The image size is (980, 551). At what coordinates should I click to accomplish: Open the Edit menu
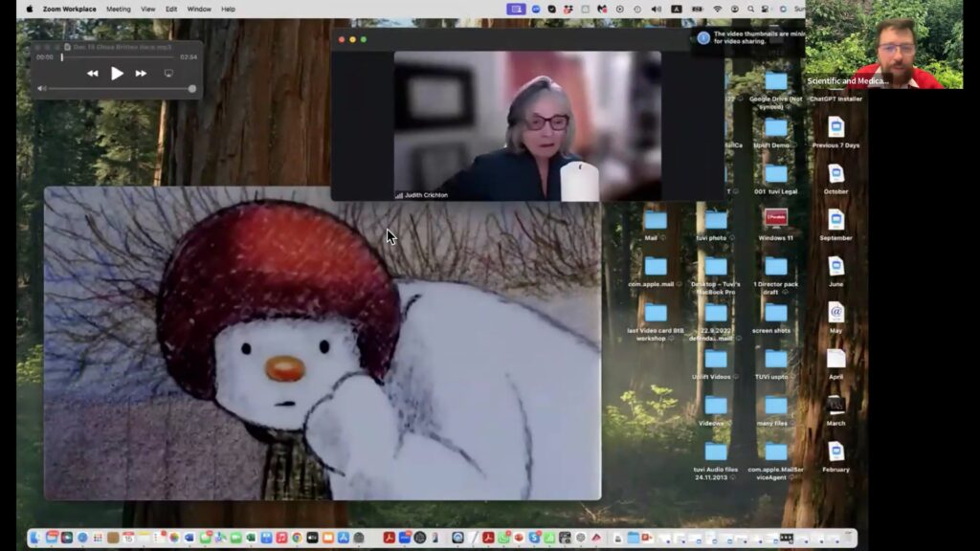click(x=170, y=9)
